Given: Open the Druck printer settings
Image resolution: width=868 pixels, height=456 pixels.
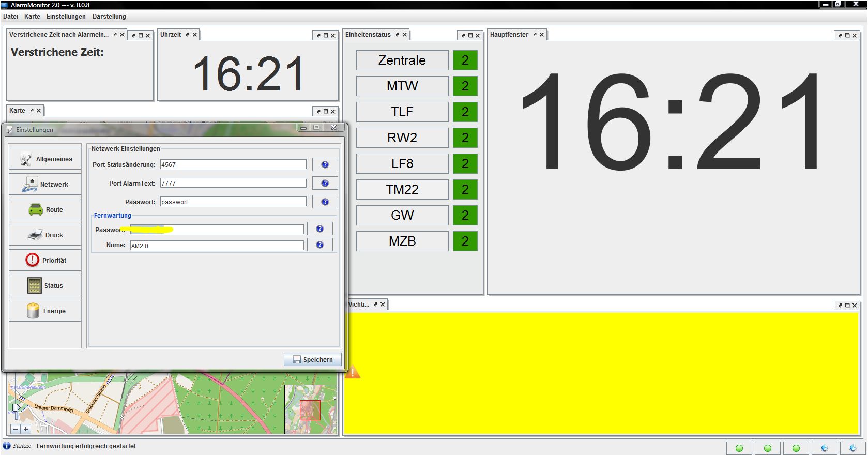Looking at the screenshot, I should pyautogui.click(x=45, y=235).
